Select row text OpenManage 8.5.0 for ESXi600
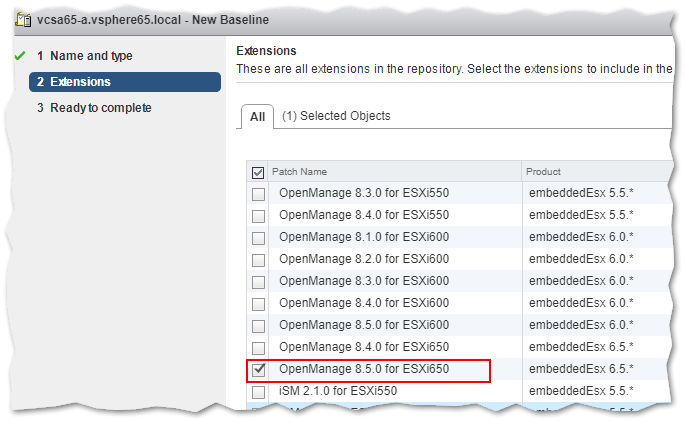The width and height of the screenshot is (685, 422). click(x=364, y=325)
